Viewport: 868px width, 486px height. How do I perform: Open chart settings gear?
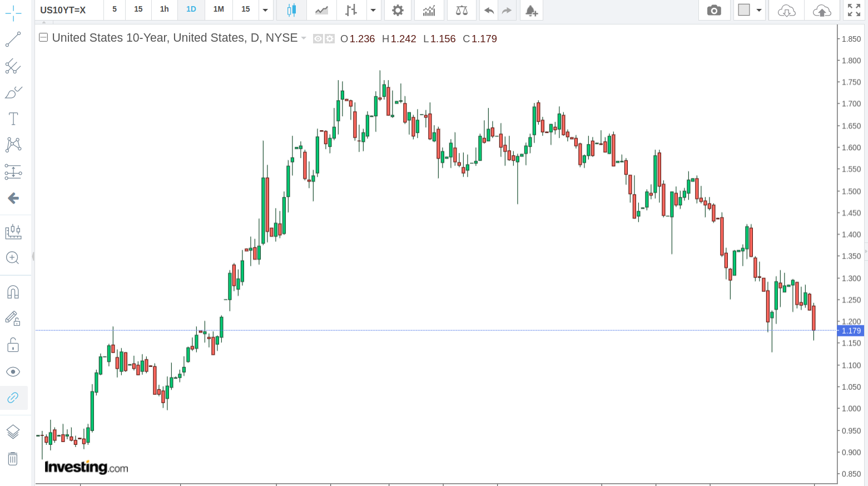[398, 10]
